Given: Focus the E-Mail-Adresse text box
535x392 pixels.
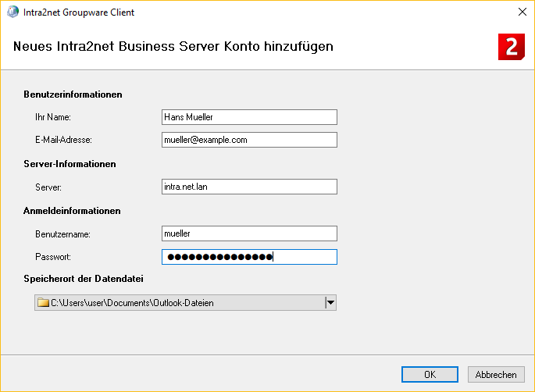Looking at the screenshot, I should (249, 140).
